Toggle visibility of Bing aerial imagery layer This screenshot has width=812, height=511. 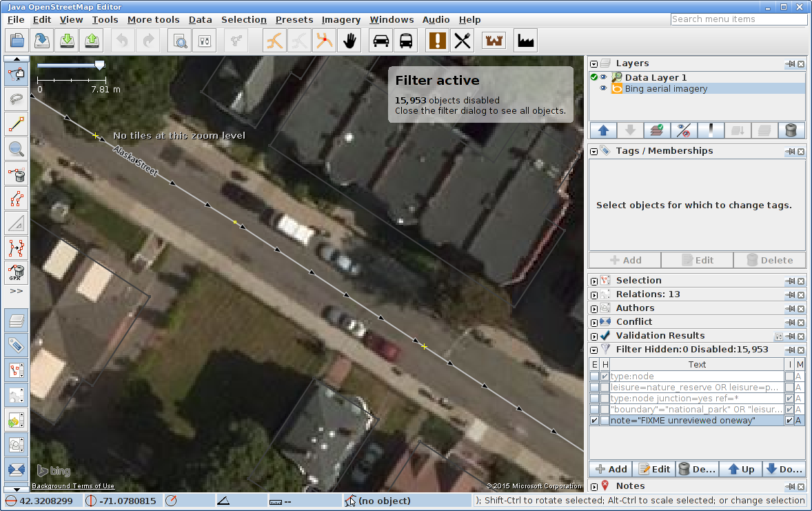tap(603, 89)
